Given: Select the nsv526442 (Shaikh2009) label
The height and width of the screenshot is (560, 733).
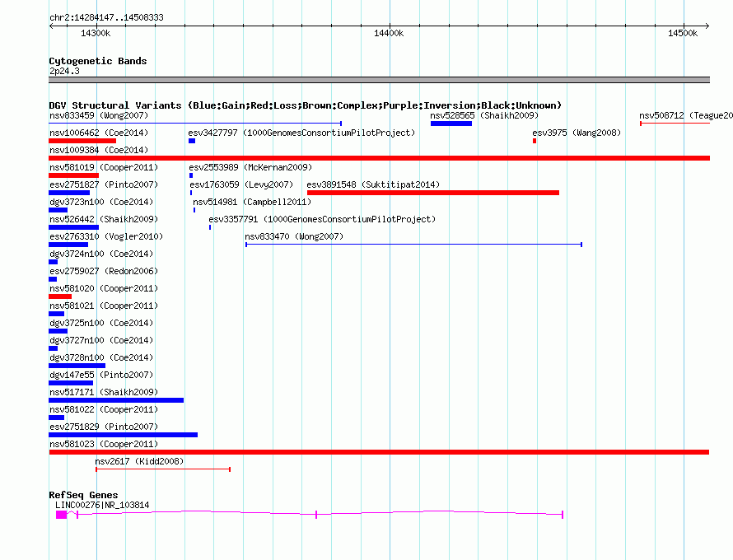Looking at the screenshot, I should (104, 219).
